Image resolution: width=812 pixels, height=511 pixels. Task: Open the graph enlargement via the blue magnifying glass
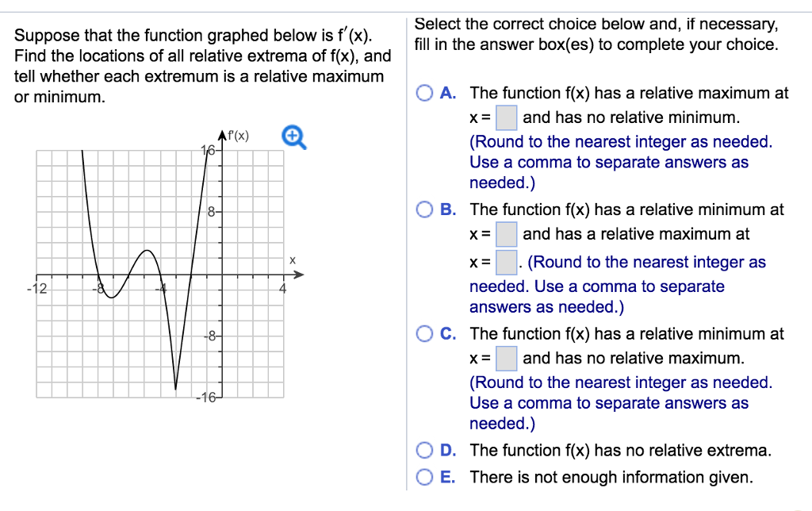tap(294, 136)
